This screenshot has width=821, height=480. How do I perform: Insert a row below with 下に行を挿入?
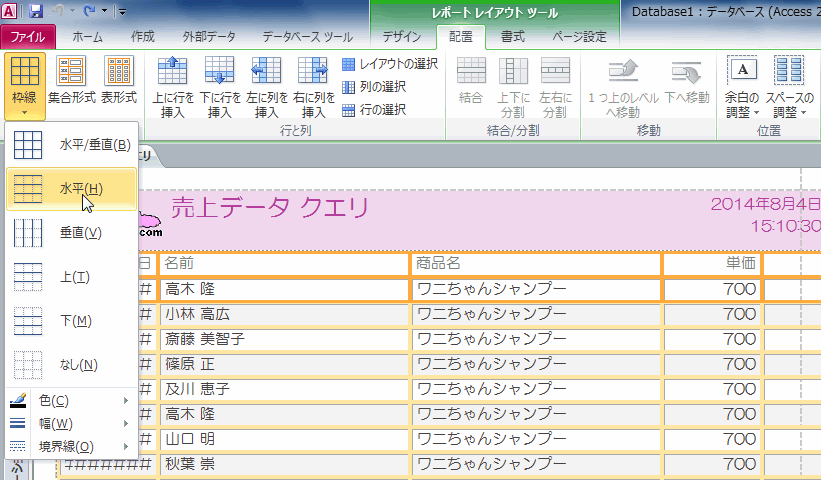pos(220,87)
